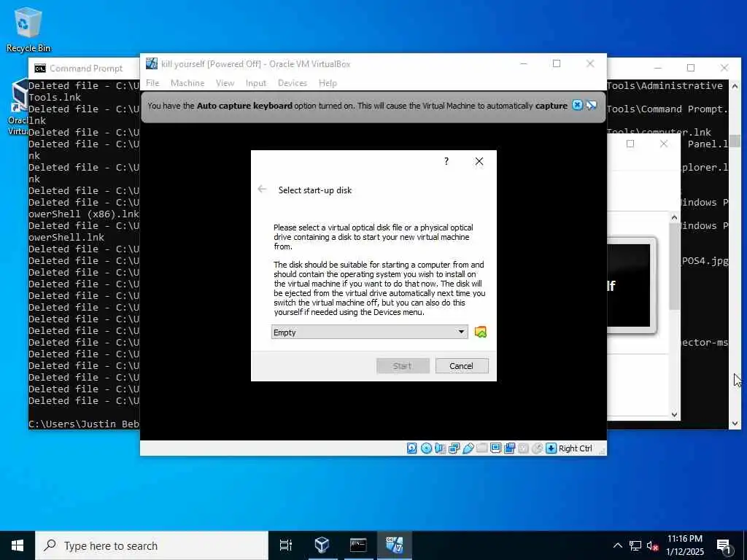The image size is (747, 560).
Task: Open the Help menu
Action: 328,83
